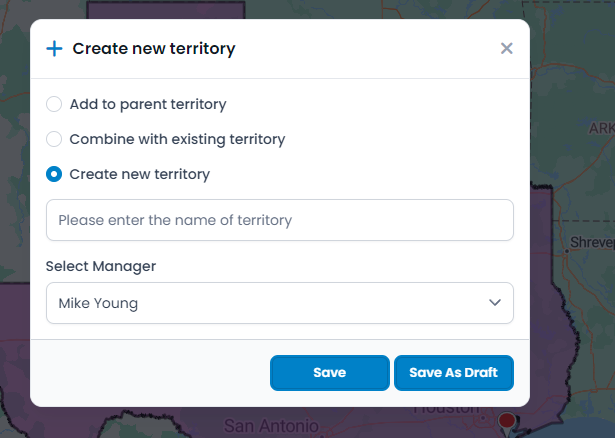This screenshot has width=615, height=438.
Task: Click the Add to parent territory label text
Action: [x=148, y=104]
